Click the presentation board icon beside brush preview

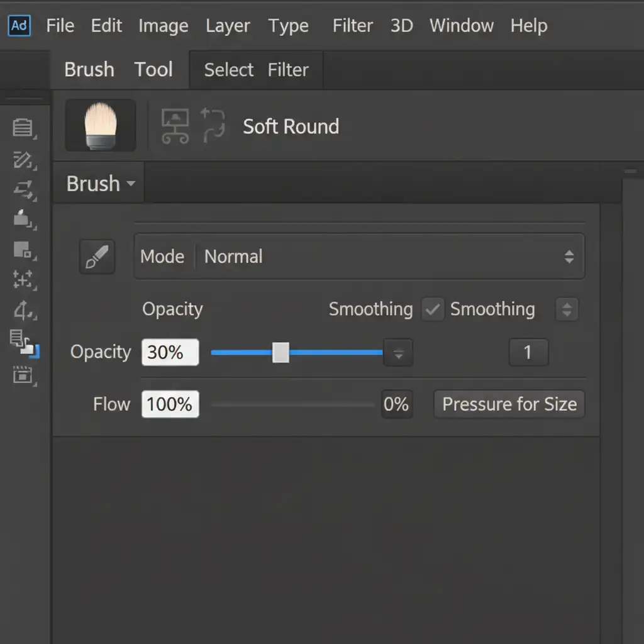tap(175, 126)
